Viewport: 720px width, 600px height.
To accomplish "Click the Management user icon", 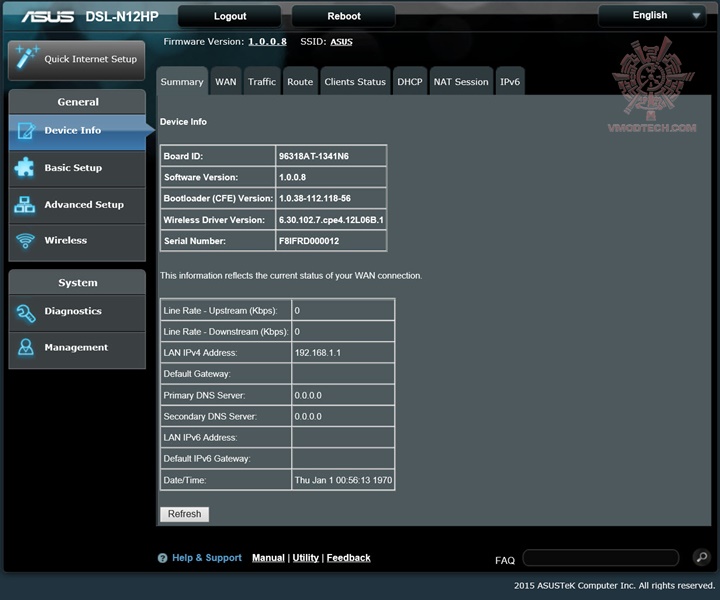I will point(26,348).
